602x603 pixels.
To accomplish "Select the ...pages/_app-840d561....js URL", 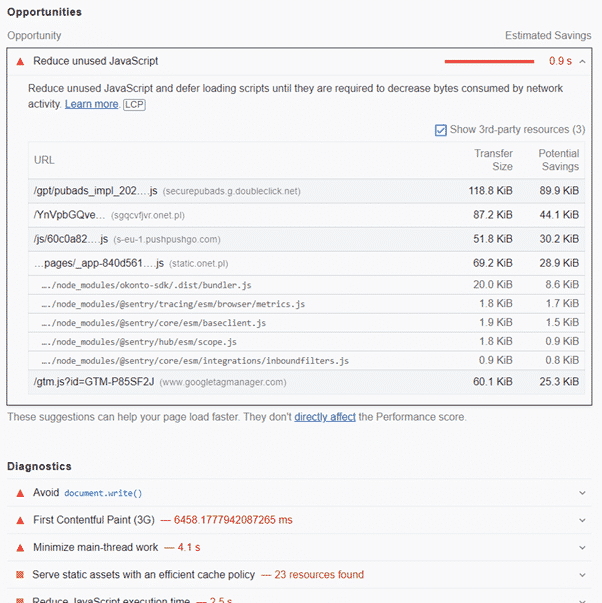I will coord(131,263).
